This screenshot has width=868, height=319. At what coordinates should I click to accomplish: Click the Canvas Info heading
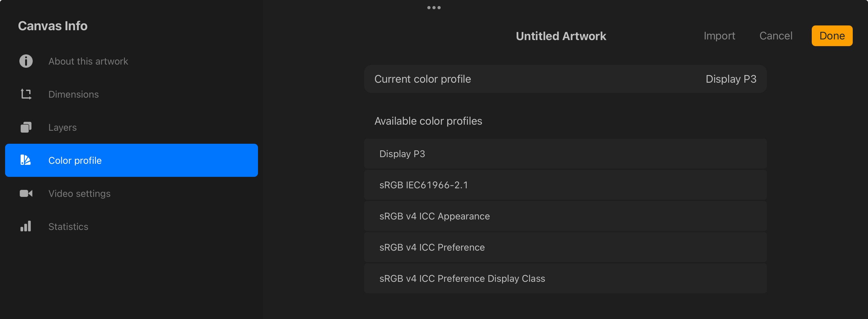[x=52, y=26]
